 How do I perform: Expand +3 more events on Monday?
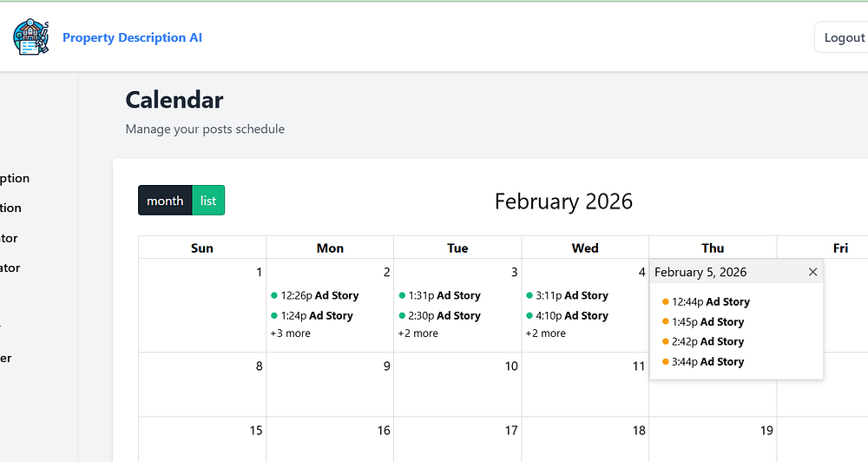[290, 333]
